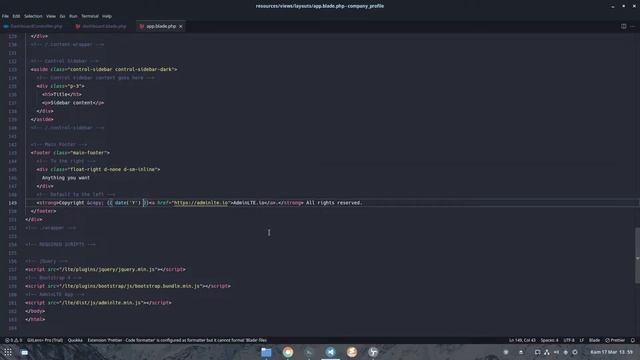
Task: Click the Prettier formatter warning message
Action: [x=177, y=340]
